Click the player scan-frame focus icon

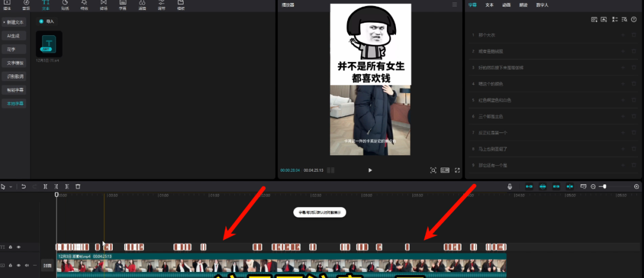[433, 170]
